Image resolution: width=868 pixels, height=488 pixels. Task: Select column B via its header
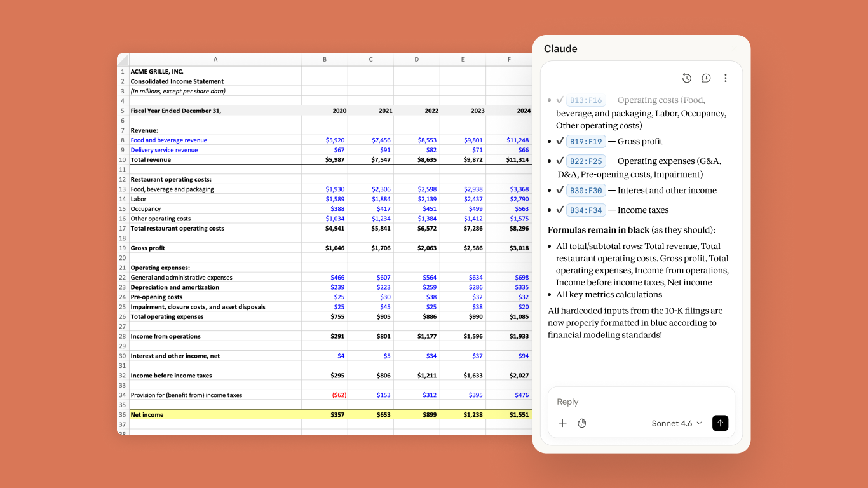(x=325, y=60)
